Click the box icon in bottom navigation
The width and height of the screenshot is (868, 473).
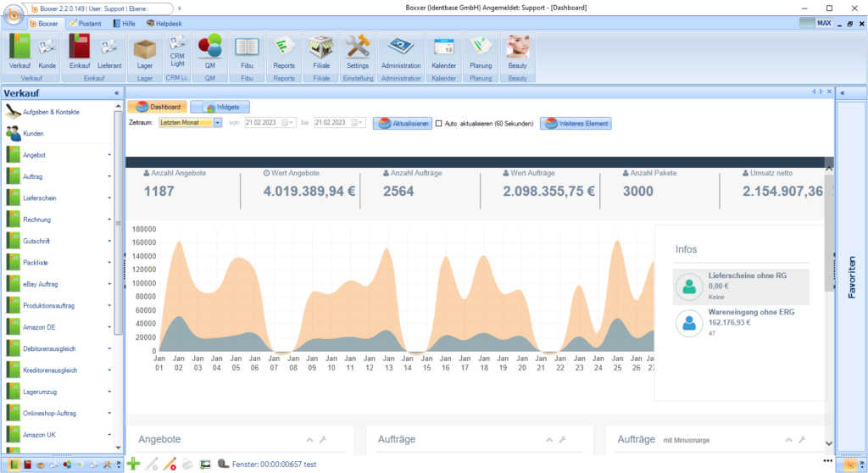(x=41, y=465)
